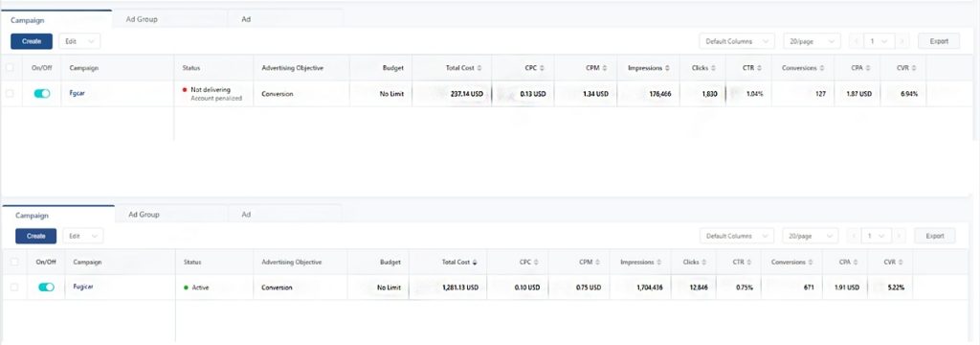This screenshot has height=345, width=980.
Task: Check the Fgcar campaign row checkbox
Action: (x=9, y=93)
